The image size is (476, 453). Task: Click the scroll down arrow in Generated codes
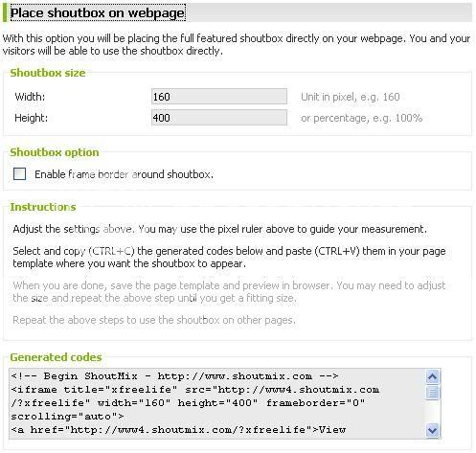(x=433, y=430)
